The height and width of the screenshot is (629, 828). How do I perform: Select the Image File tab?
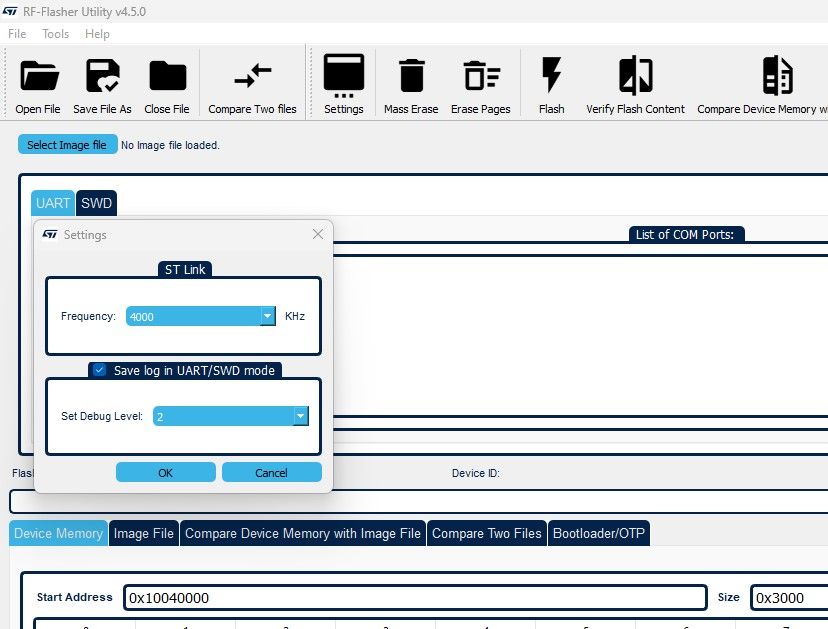pyautogui.click(x=144, y=533)
